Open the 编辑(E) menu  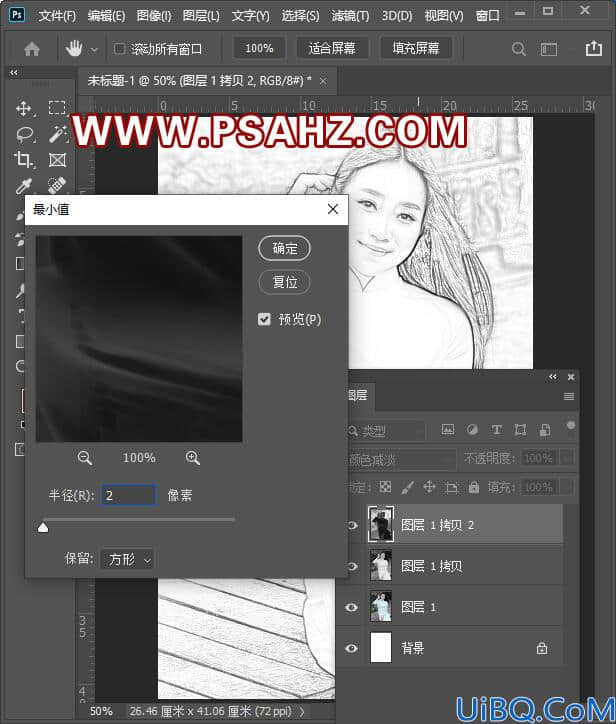pos(106,16)
